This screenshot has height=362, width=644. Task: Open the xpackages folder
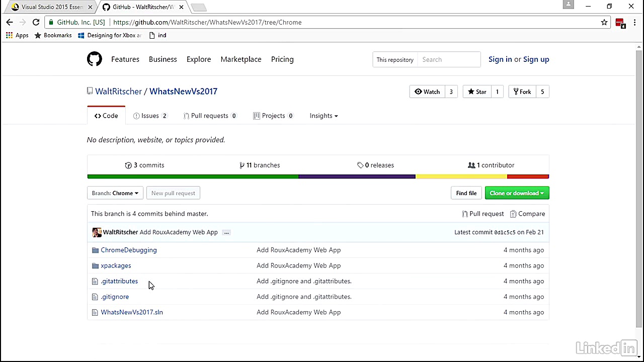116,265
